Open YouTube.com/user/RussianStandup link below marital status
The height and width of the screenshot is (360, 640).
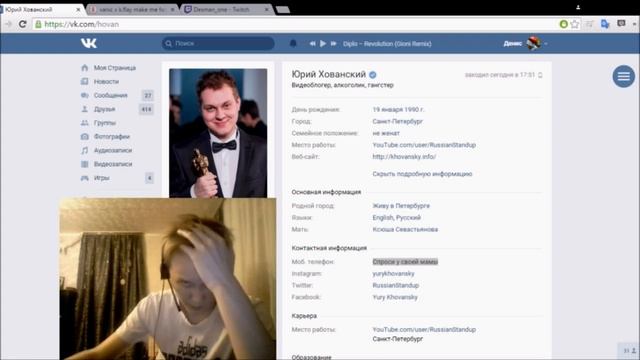pos(424,145)
